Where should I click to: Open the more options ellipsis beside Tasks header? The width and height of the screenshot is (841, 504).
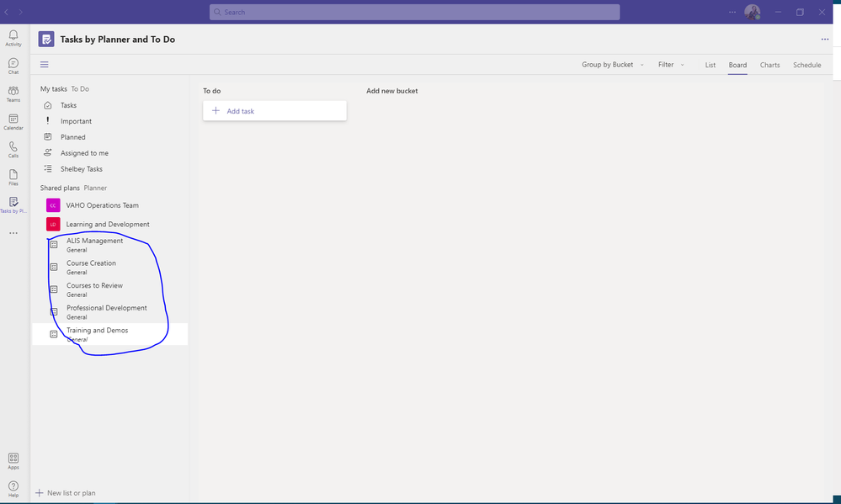pos(825,40)
